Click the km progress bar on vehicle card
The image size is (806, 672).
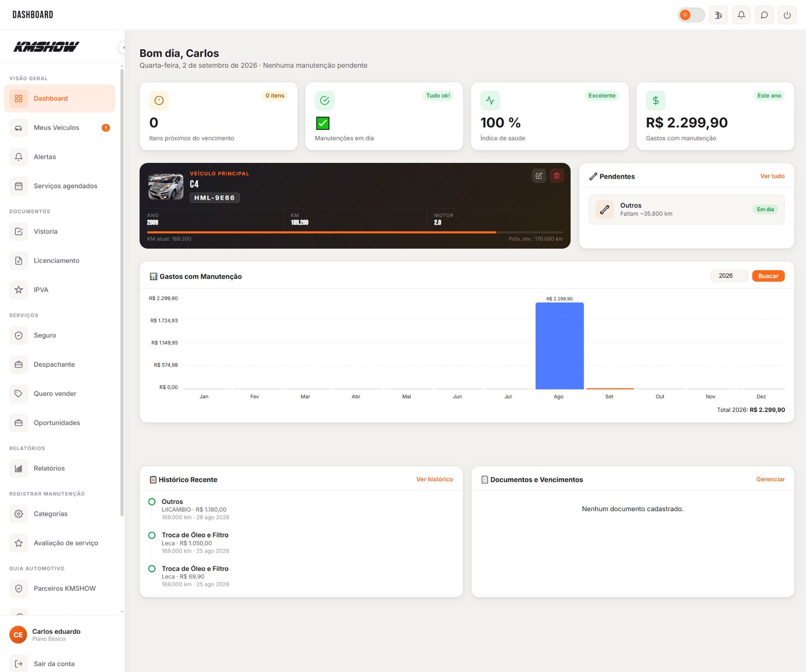pyautogui.click(x=355, y=232)
